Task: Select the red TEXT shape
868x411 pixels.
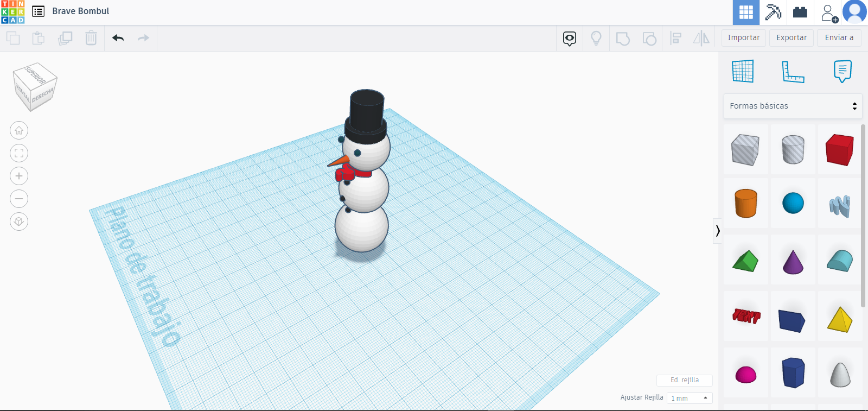Action: click(746, 316)
